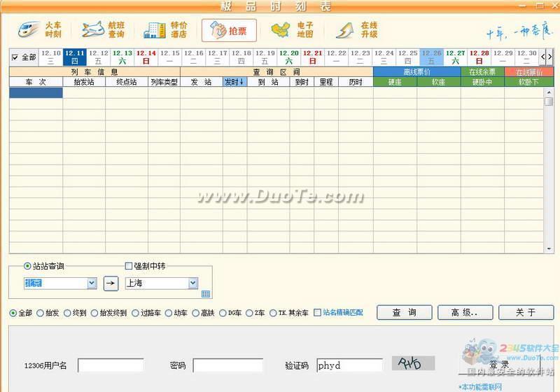Click the captcha image to refresh
This screenshot has height=392, width=560.
[413, 363]
